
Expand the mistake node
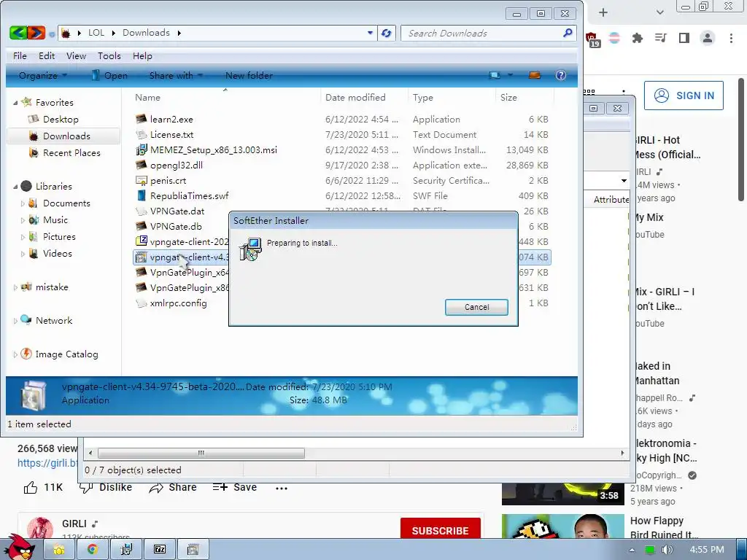(x=15, y=287)
